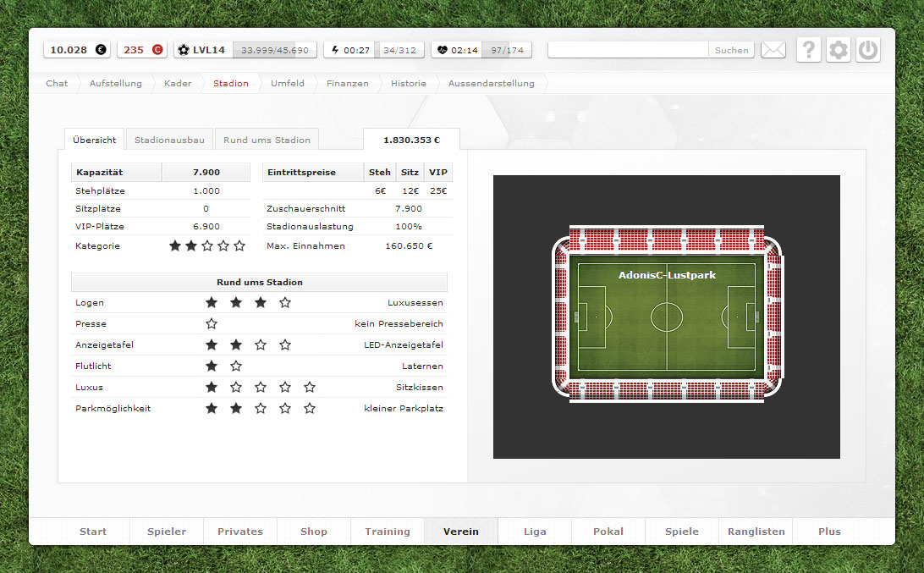Click the AdonisC-Lustpark stadium image
Image resolution: width=924 pixels, height=573 pixels.
(667, 317)
